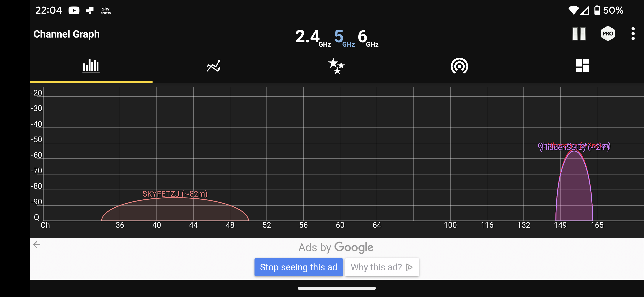Tap the battery status icon
This screenshot has height=297, width=644.
pyautogui.click(x=597, y=10)
